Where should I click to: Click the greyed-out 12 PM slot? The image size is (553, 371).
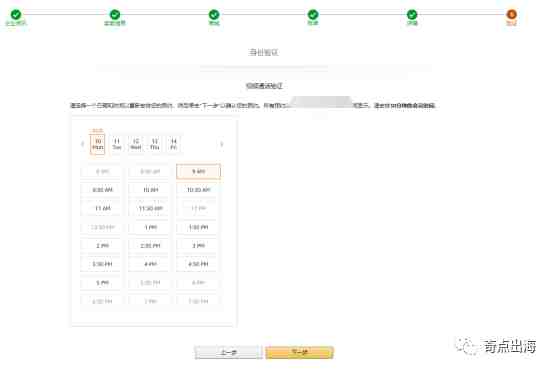pos(199,208)
